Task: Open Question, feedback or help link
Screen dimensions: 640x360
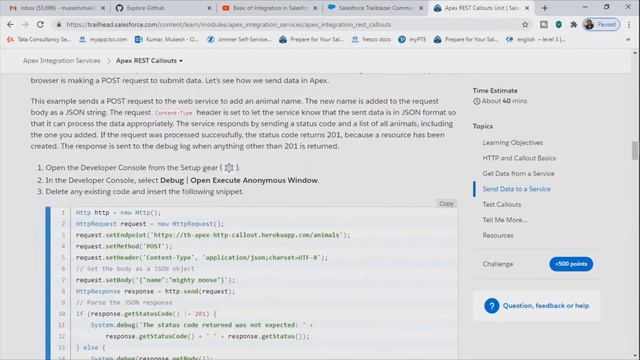Action: (x=546, y=306)
